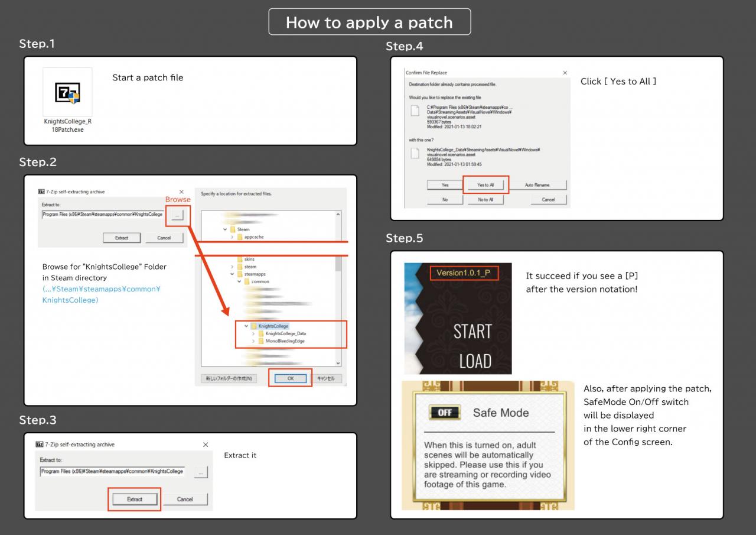The width and height of the screenshot is (756, 535).
Task: Click OK in the folder browse dialog
Action: (290, 378)
